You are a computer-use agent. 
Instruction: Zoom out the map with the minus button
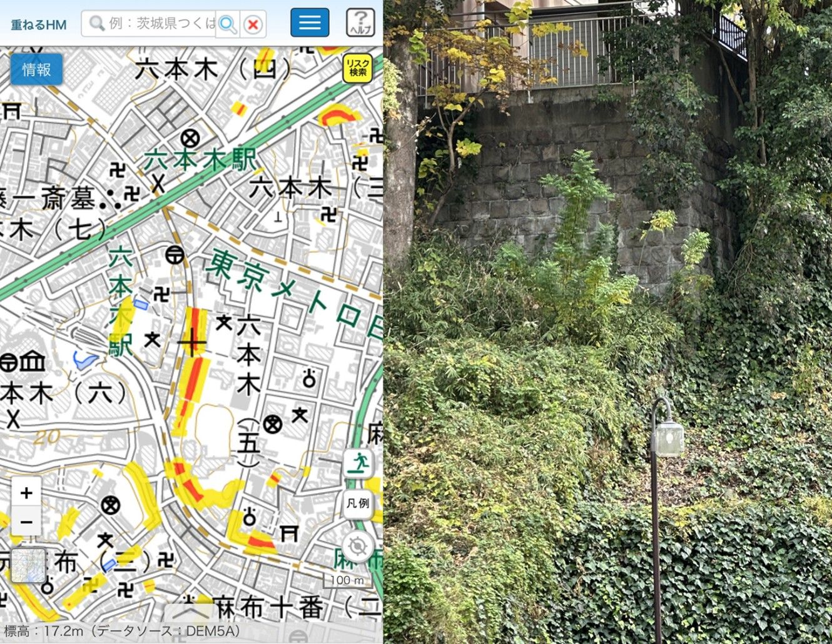[x=26, y=521]
